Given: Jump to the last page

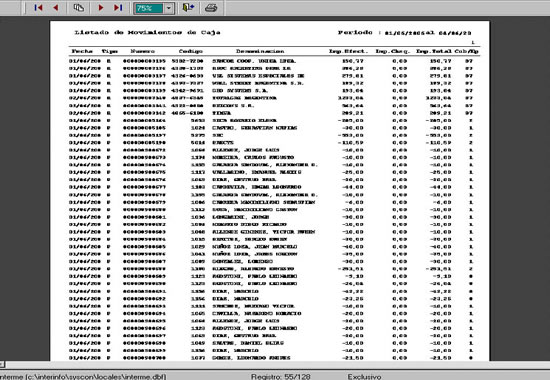Looking at the screenshot, I should click(x=118, y=7).
